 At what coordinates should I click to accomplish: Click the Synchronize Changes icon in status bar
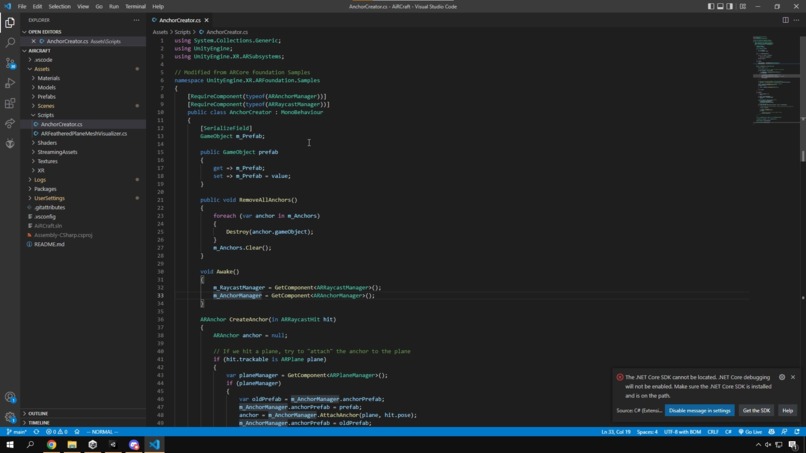click(x=36, y=432)
